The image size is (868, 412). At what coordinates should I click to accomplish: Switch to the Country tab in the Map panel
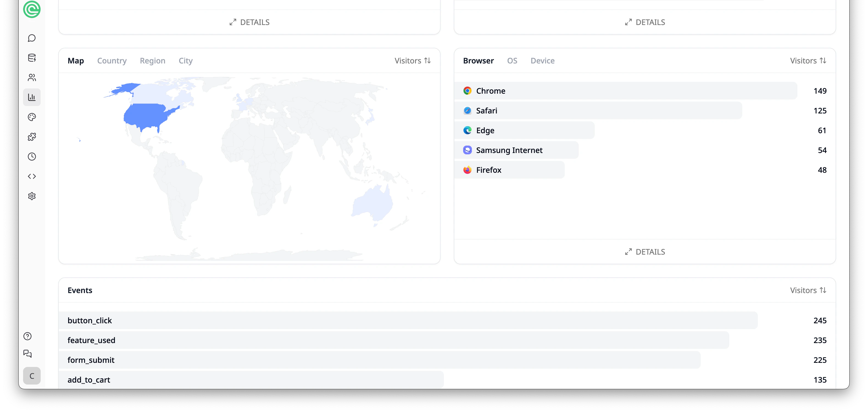tap(112, 61)
